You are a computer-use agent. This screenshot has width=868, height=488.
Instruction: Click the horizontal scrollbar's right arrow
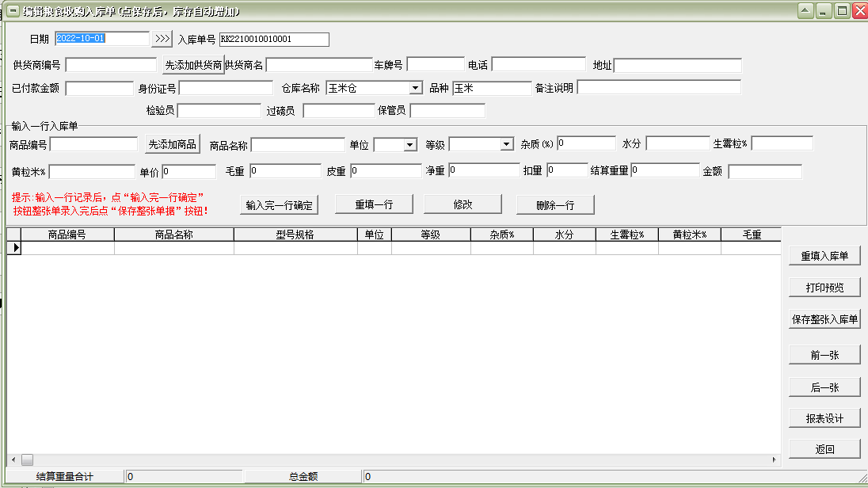click(775, 459)
